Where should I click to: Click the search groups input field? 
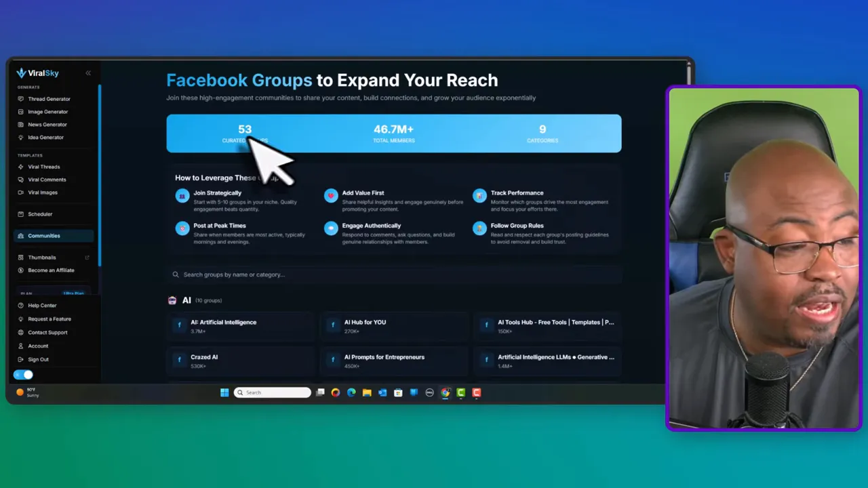(393, 274)
